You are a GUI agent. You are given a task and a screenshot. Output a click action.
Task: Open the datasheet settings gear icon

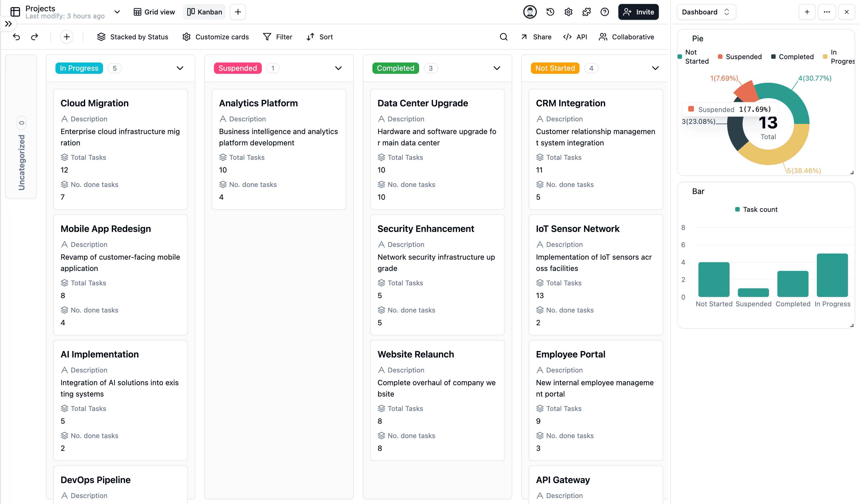click(x=568, y=12)
